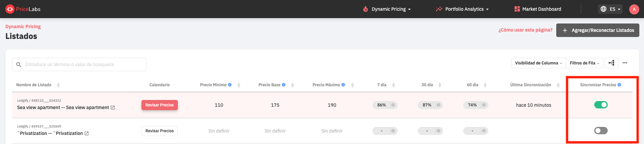Open the user avatar account menu
The image size is (644, 144).
tap(634, 9)
